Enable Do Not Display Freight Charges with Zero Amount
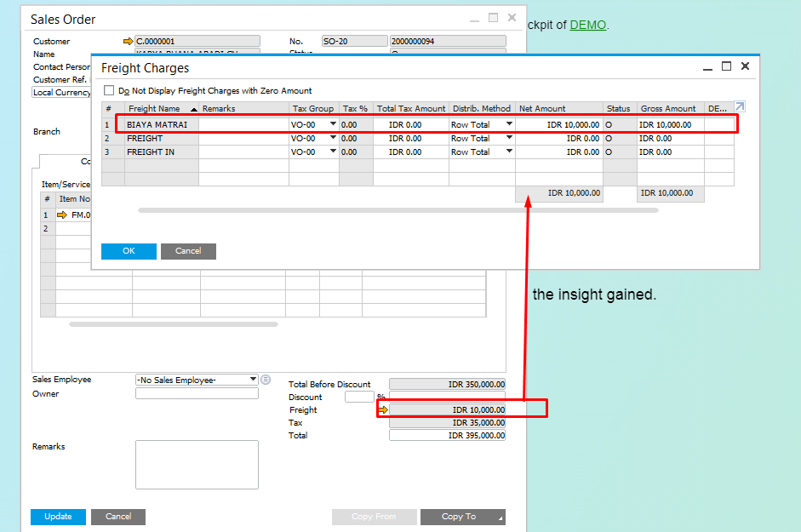The image size is (801, 532). pyautogui.click(x=109, y=90)
